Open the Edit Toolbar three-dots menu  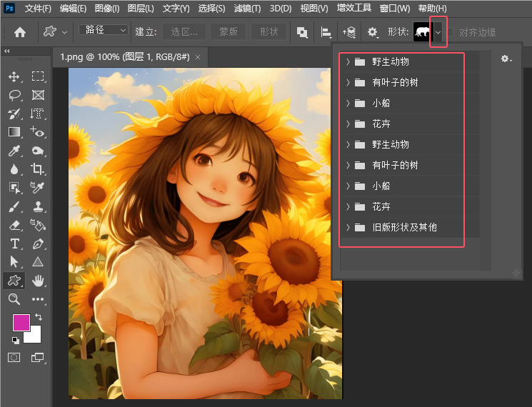click(x=38, y=299)
